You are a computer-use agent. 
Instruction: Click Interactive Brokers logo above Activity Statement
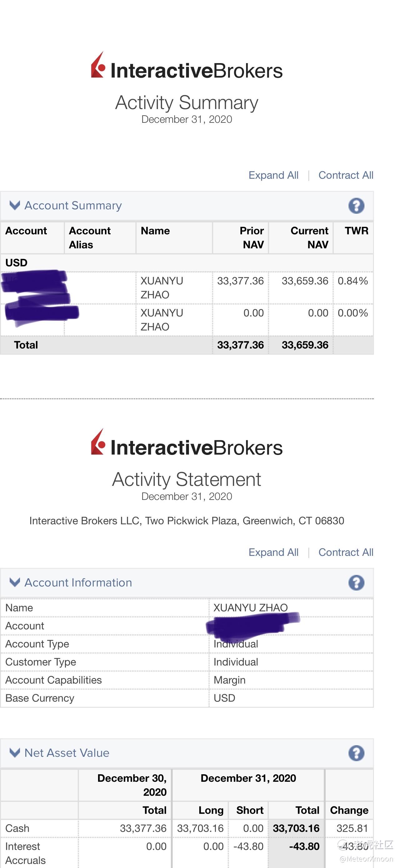186,443
